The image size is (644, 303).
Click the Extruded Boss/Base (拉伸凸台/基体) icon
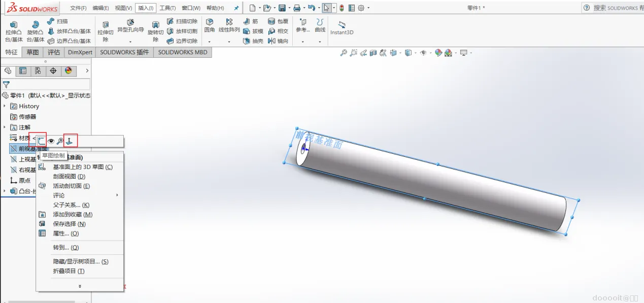[14, 24]
